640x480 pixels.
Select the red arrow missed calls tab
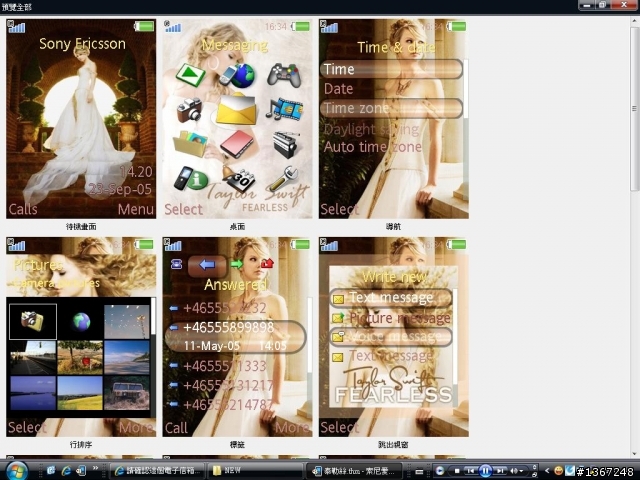[267, 264]
